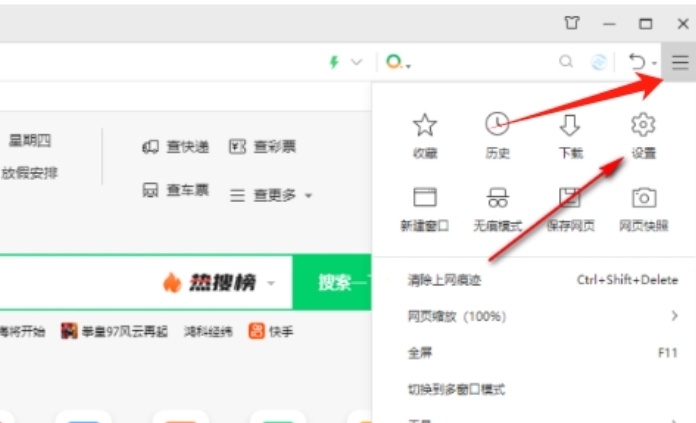Expand the 网页缩放 (100%) submenu

pos(673,316)
